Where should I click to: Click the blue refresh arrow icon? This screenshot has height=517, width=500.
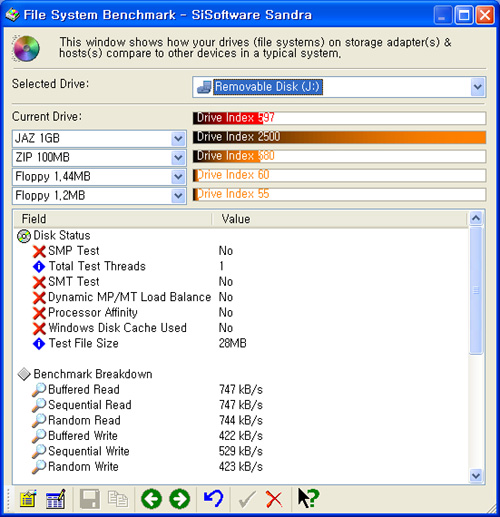pyautogui.click(x=213, y=498)
